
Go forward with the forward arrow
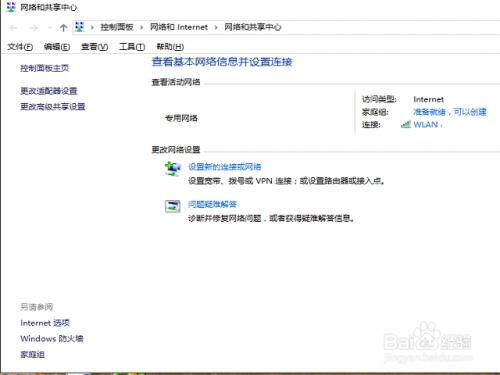[34, 28]
